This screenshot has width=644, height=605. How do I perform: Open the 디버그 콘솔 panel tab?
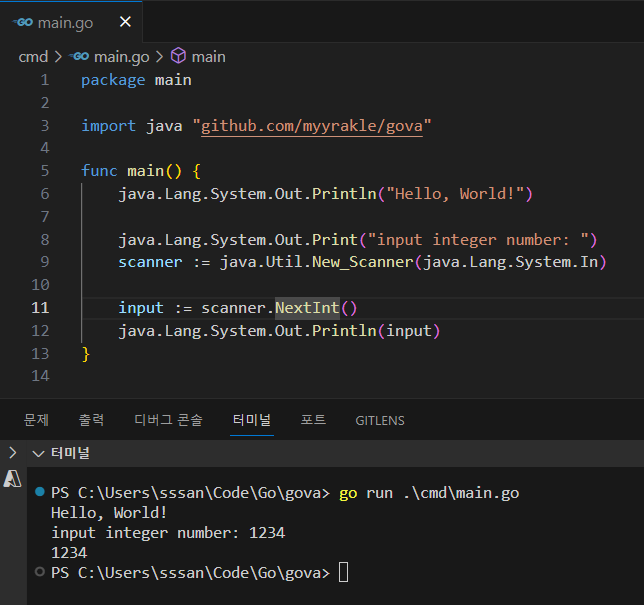click(x=168, y=420)
